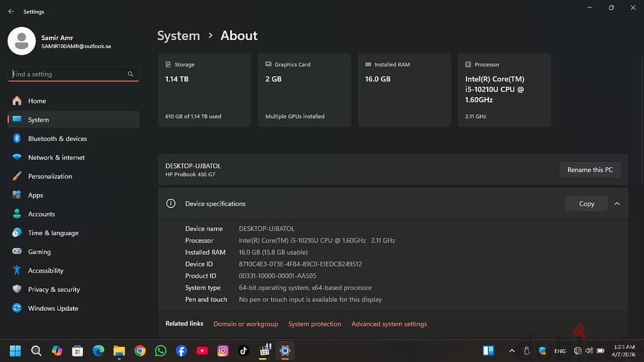Open YouTube from taskbar
The height and width of the screenshot is (362, 644).
tap(202, 351)
